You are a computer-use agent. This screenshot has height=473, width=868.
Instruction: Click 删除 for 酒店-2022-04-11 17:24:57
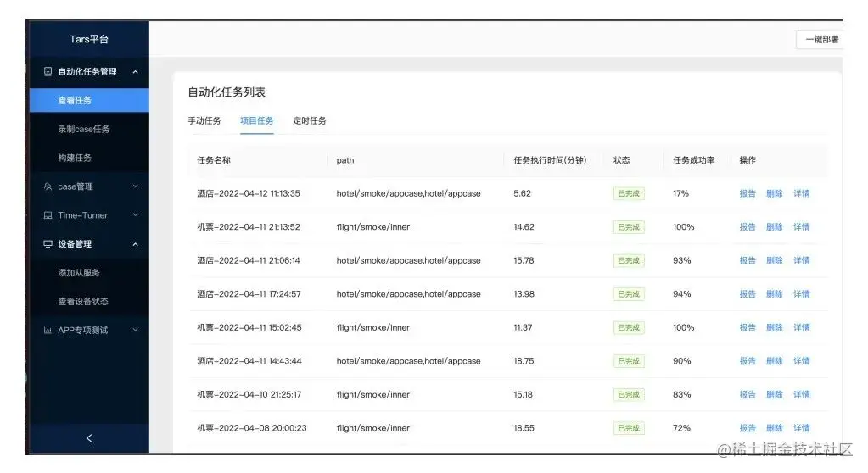(x=775, y=294)
